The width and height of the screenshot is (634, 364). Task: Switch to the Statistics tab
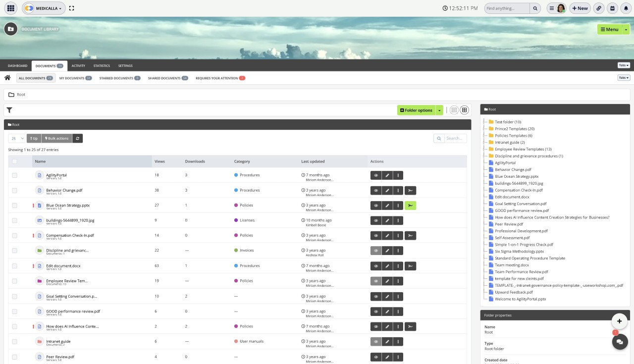[101, 65]
